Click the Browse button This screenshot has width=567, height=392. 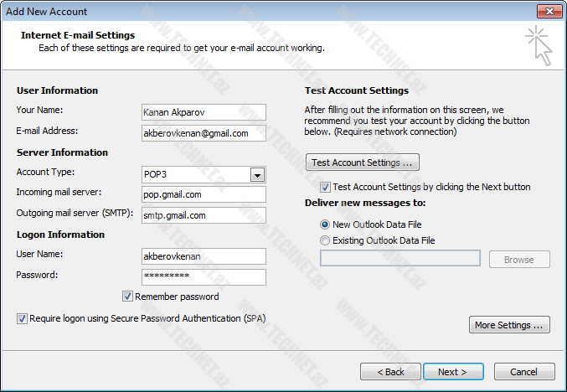pyautogui.click(x=519, y=260)
